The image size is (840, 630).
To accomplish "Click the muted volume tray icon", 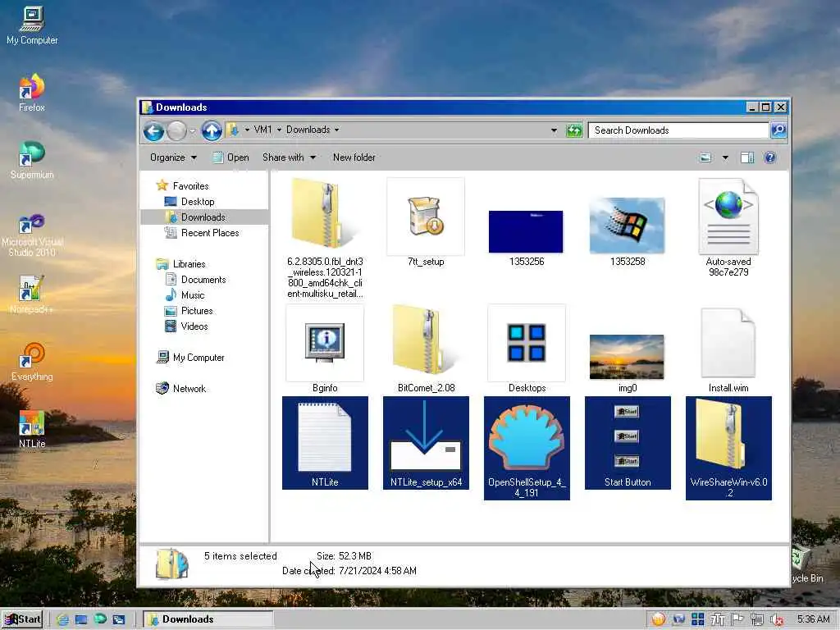I will 776,619.
